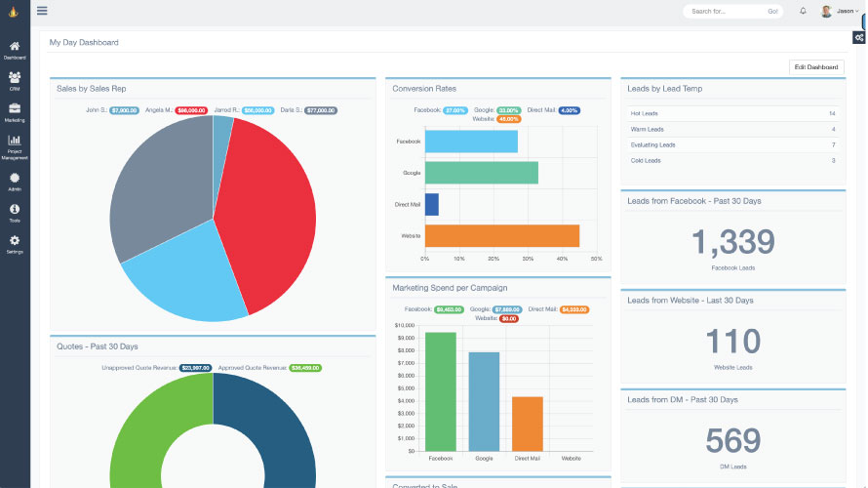The height and width of the screenshot is (488, 868).
Task: Open the Tools info icon
Action: (15, 209)
